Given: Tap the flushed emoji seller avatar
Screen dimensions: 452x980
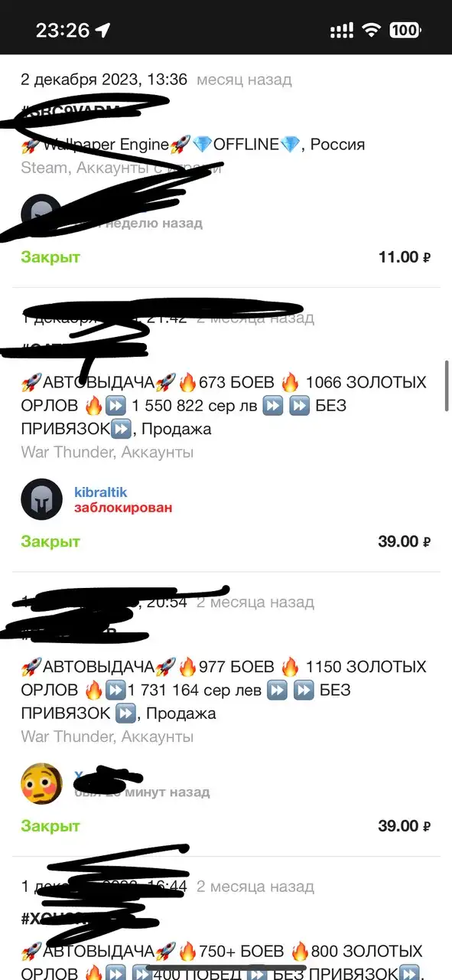Looking at the screenshot, I should 41,783.
